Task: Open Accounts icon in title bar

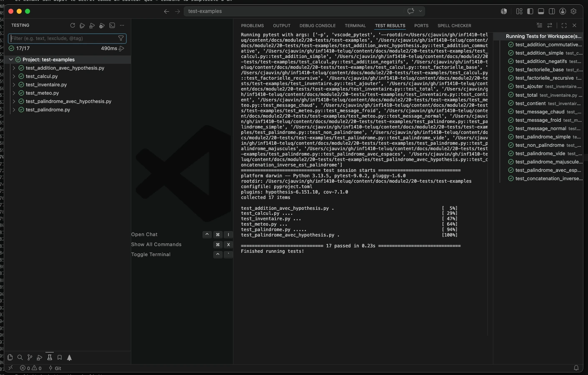Action: (563, 11)
